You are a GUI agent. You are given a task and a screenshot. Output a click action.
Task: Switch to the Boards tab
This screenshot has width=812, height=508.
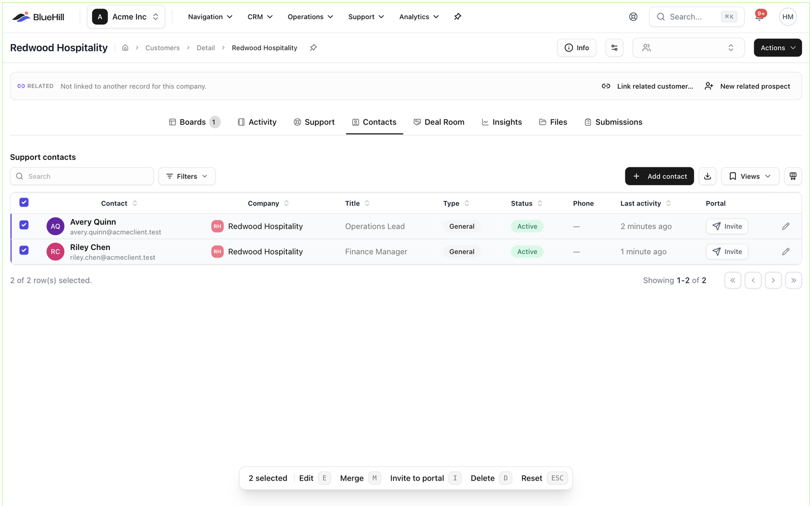[194, 122]
